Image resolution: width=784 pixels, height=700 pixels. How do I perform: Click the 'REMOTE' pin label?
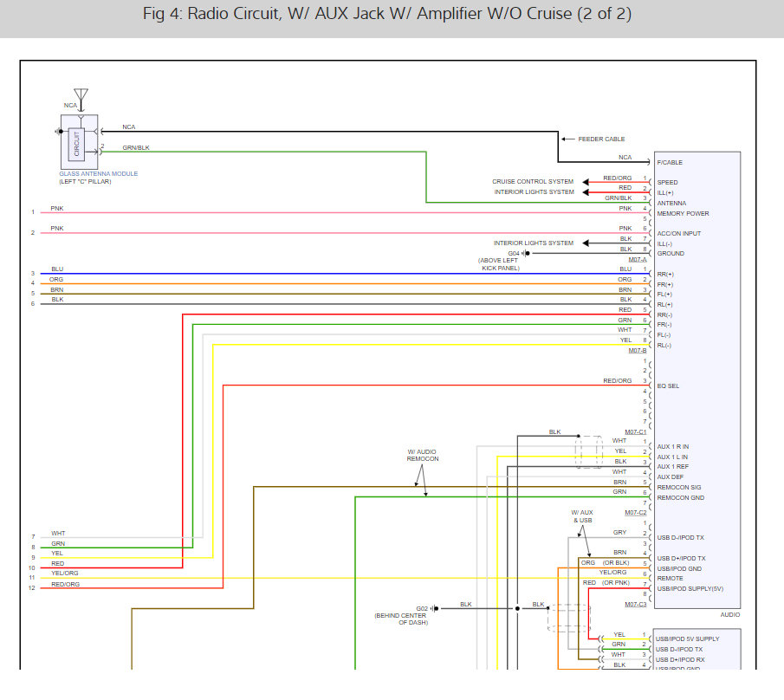(670, 579)
